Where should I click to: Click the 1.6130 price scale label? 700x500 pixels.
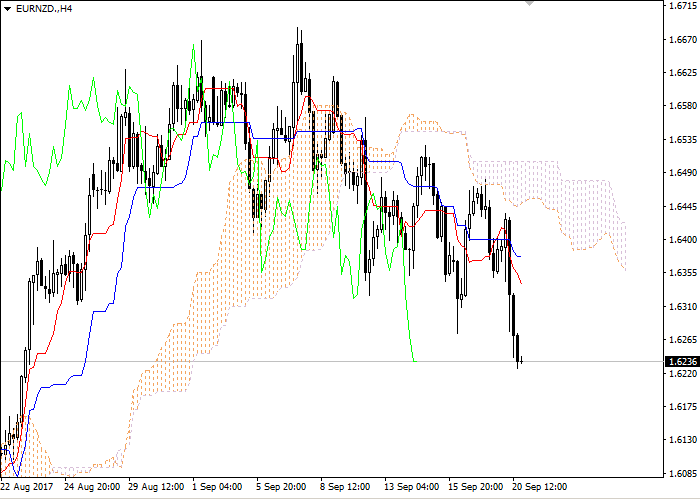pos(683,440)
